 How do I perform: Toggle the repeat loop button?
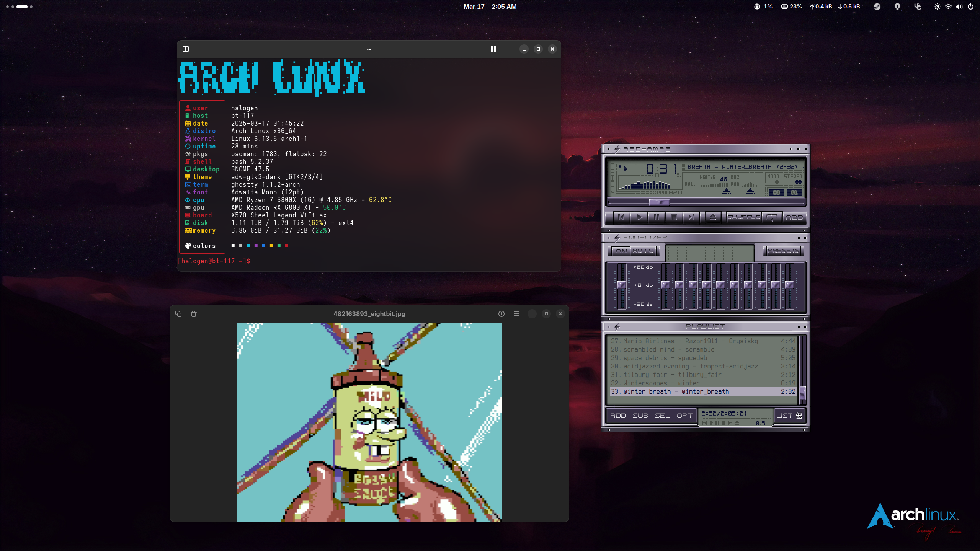click(x=772, y=217)
